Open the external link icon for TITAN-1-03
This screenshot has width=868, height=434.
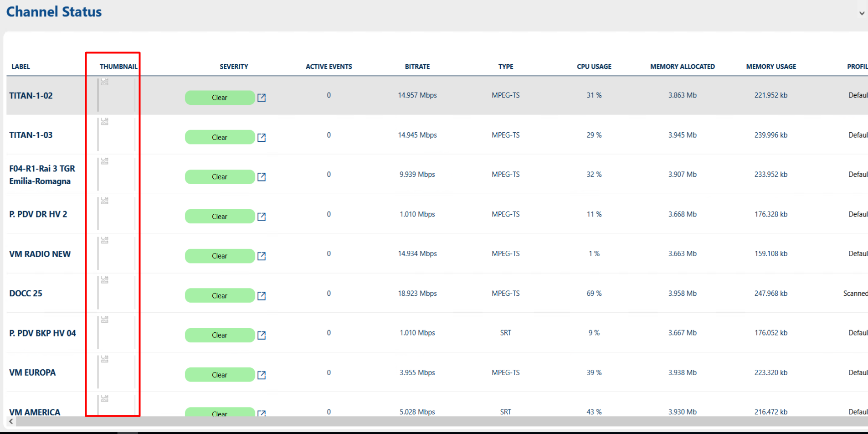tap(262, 137)
